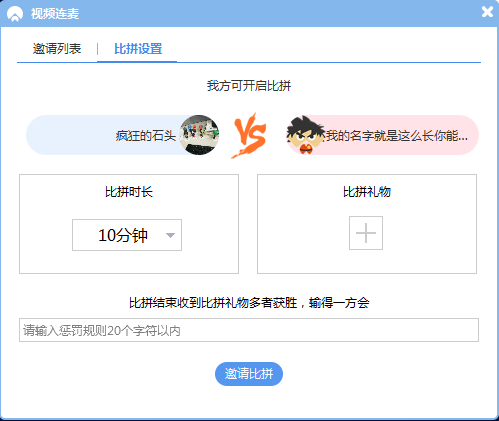Screen dimensions: 499x421
Task: Click the 比拼时长 heading
Action: coord(129,192)
